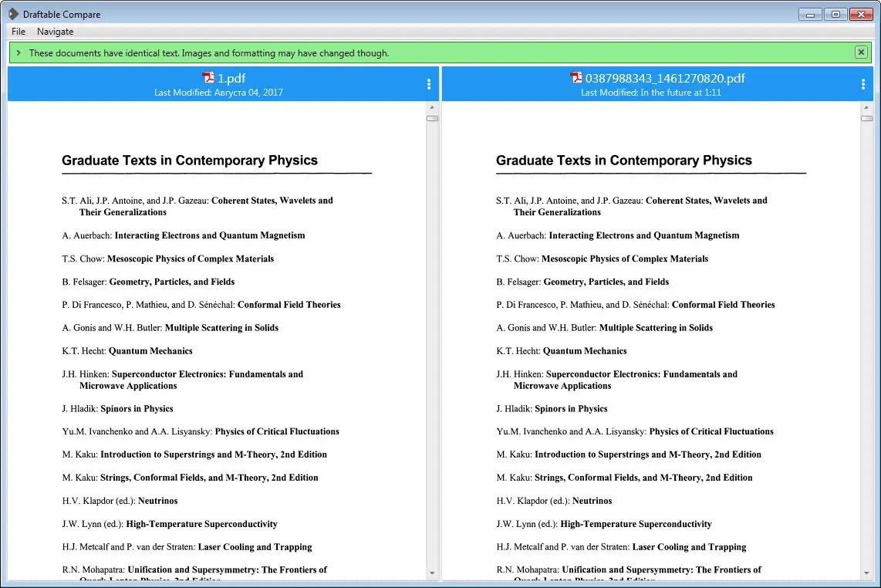Screen dimensions: 881x588
Task: Click the 'These documents have identical text' message
Action: point(209,52)
